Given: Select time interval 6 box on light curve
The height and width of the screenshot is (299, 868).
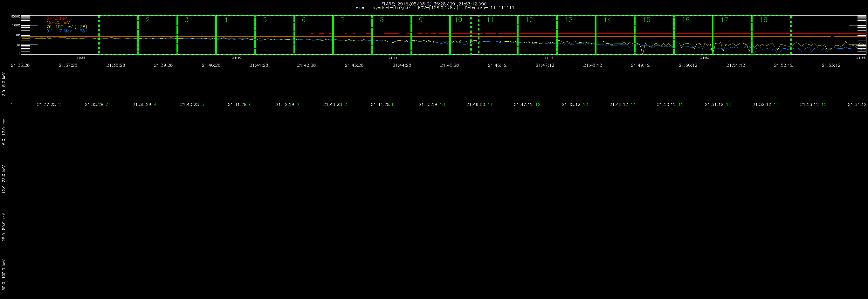Looking at the screenshot, I should (x=313, y=35).
